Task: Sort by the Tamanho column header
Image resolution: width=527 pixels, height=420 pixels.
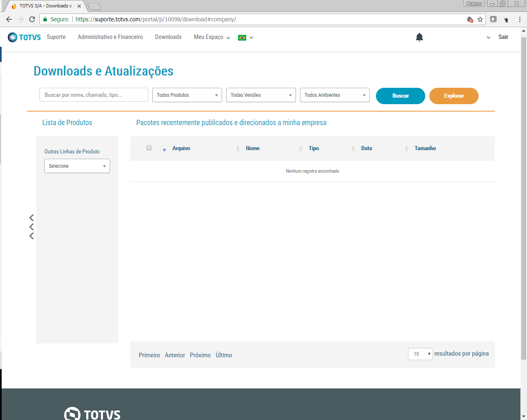Action: point(425,148)
